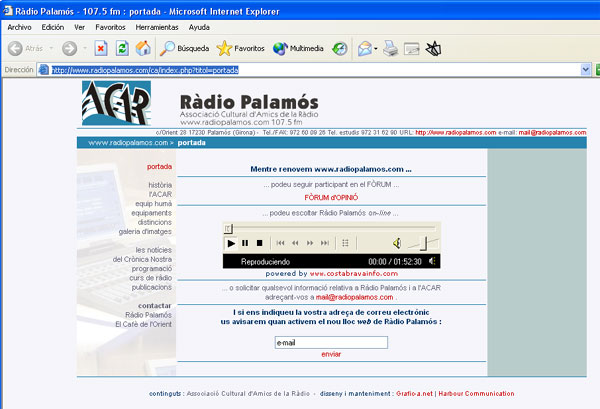
Task: Click the header e-mail mail@radiopalamos.com link
Action: pyautogui.click(x=552, y=133)
